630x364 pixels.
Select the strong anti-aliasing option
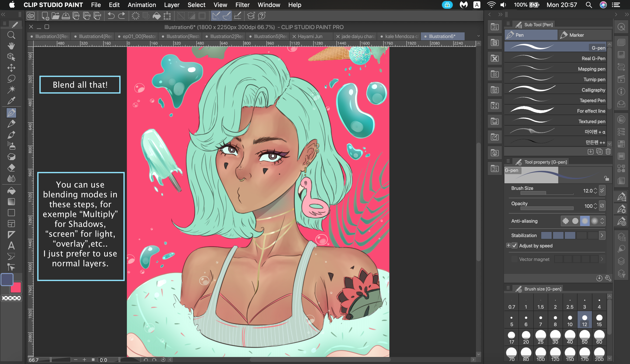(x=595, y=221)
